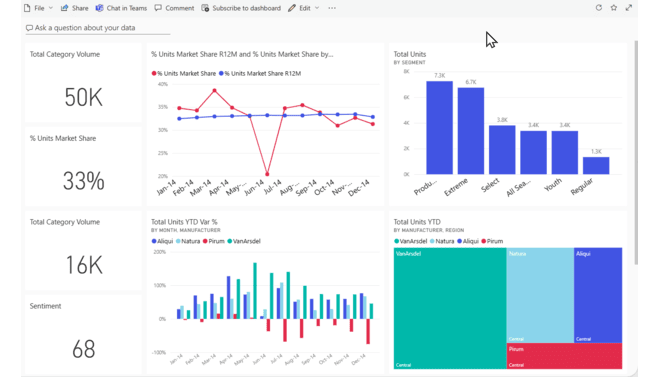The height and width of the screenshot is (377, 660).
Task: Expand the Edit dropdown arrow
Action: pyautogui.click(x=317, y=8)
